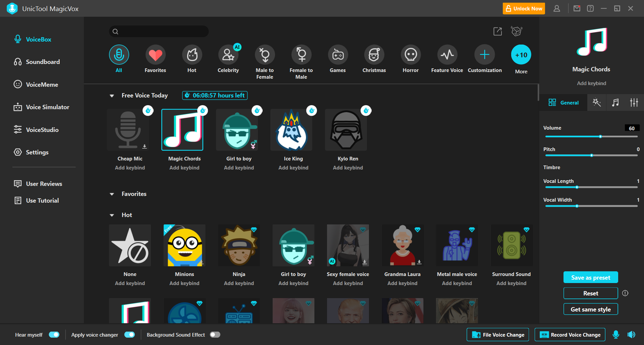This screenshot has width=644, height=345.
Task: Select the None voice in Hot
Action: pyautogui.click(x=130, y=245)
